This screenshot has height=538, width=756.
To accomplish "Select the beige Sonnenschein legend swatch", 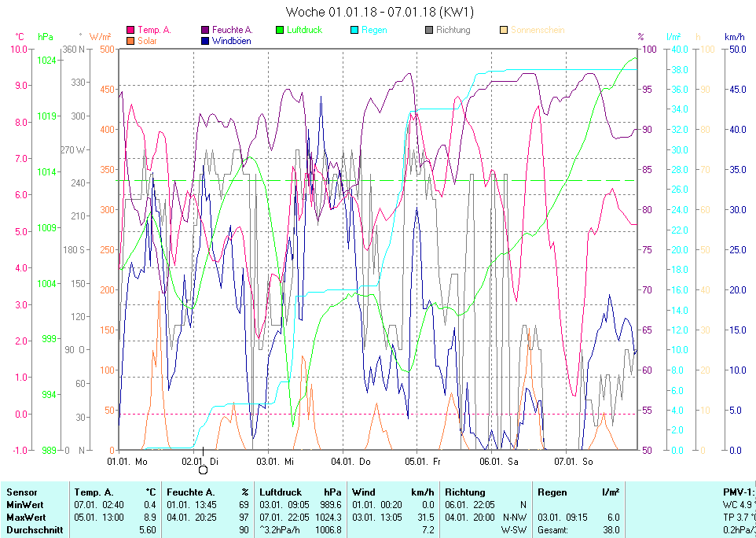I will click(x=504, y=30).
